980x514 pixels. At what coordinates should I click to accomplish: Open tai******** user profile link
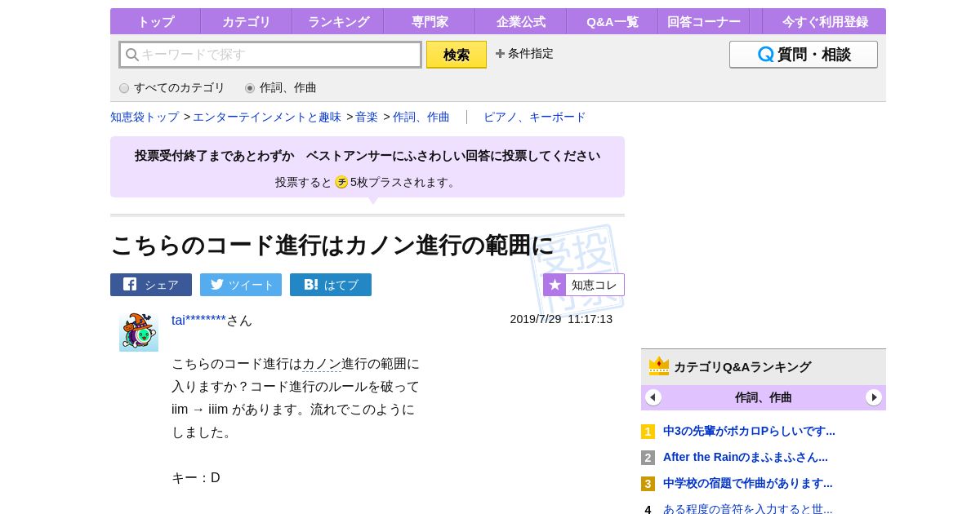point(198,320)
